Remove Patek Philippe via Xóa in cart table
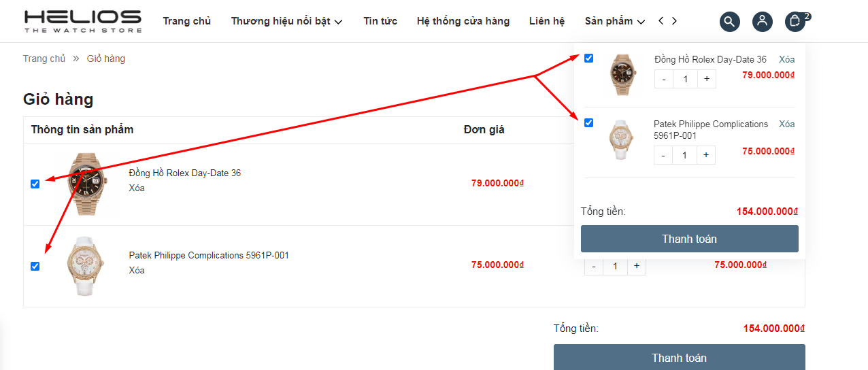Image resolution: width=868 pixels, height=370 pixels. click(x=137, y=270)
